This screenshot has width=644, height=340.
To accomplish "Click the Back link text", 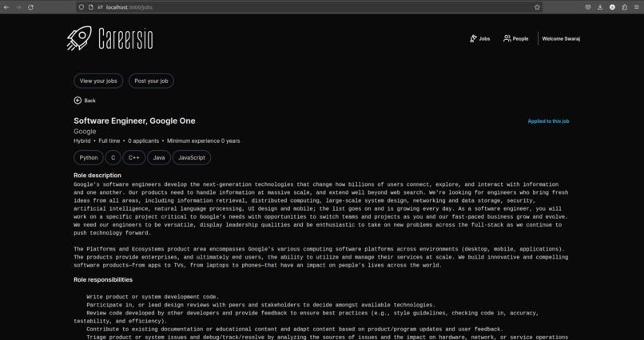I will pyautogui.click(x=90, y=101).
